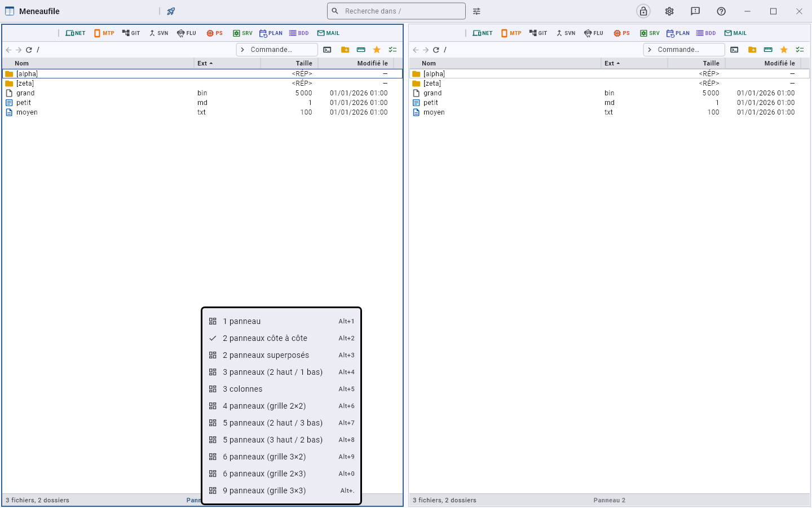812x508 pixels.
Task: Open search filter options beside search box
Action: pyautogui.click(x=476, y=11)
